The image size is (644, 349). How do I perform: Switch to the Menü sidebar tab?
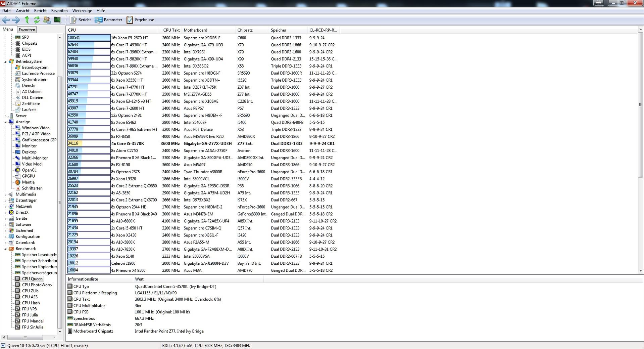8,30
